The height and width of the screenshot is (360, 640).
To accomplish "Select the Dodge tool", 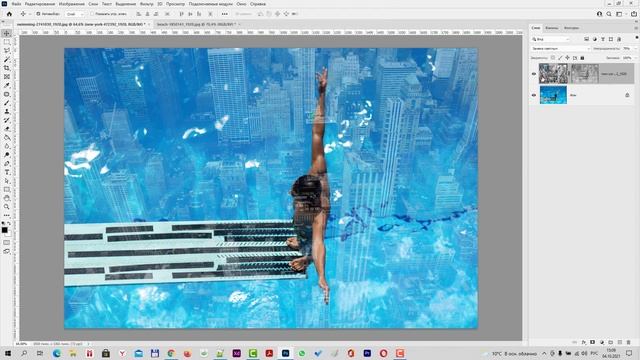I will [7, 155].
